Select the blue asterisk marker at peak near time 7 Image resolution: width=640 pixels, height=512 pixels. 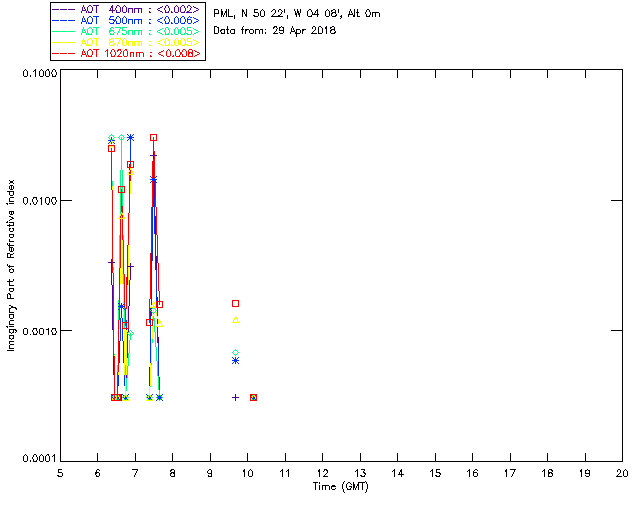click(x=131, y=138)
